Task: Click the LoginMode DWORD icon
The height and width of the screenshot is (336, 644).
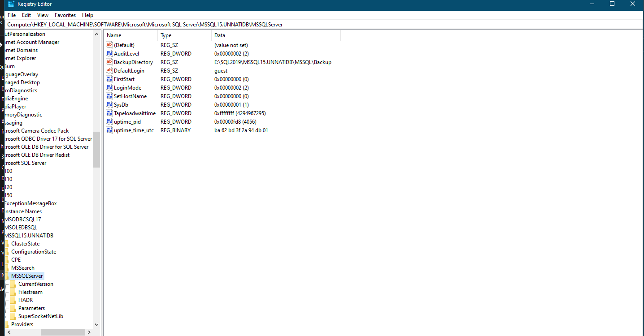Action: pos(109,87)
